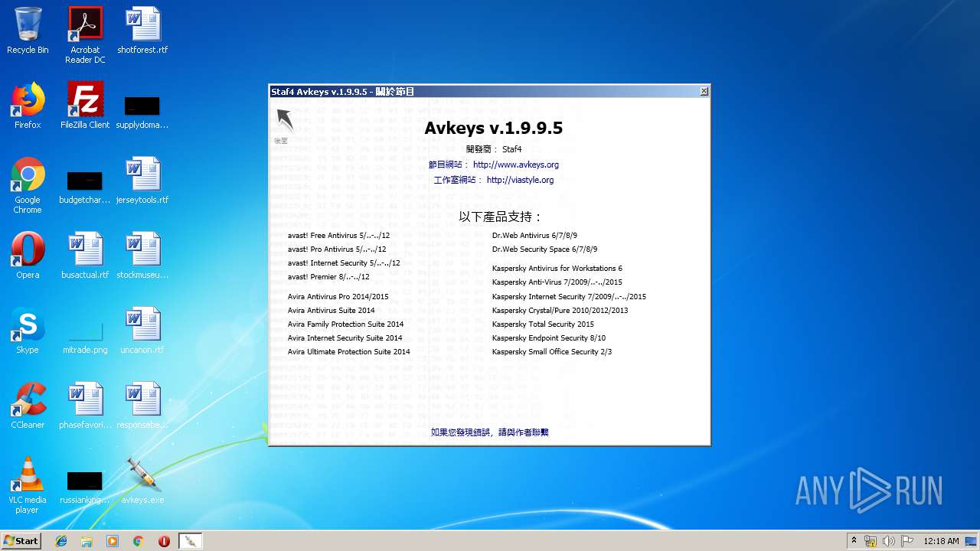980x551 pixels.
Task: Click avast! Premier 8/..-../12 entry
Action: [328, 277]
